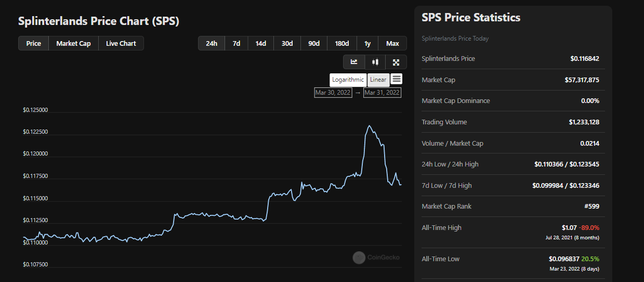Set chart range to 90d
The height and width of the screenshot is (282, 644).
314,43
